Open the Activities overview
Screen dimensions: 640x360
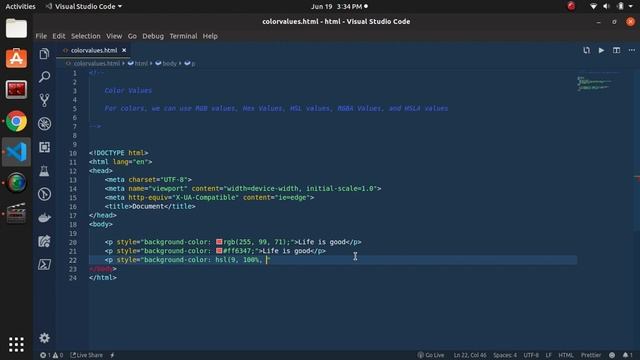pos(20,7)
